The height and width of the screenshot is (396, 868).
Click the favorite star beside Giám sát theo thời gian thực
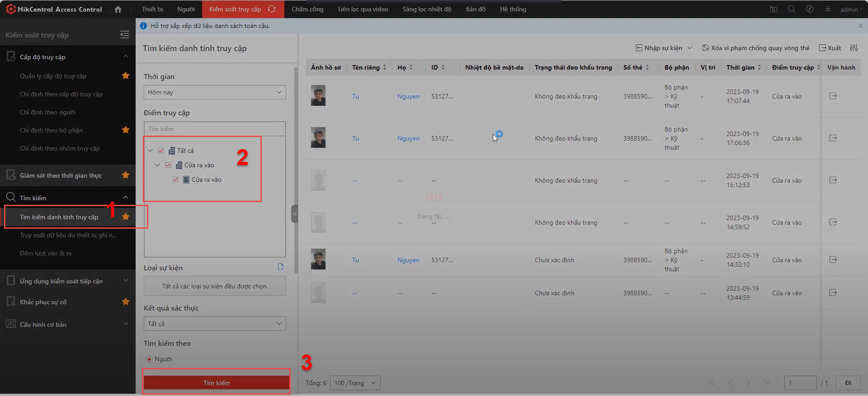pyautogui.click(x=126, y=175)
